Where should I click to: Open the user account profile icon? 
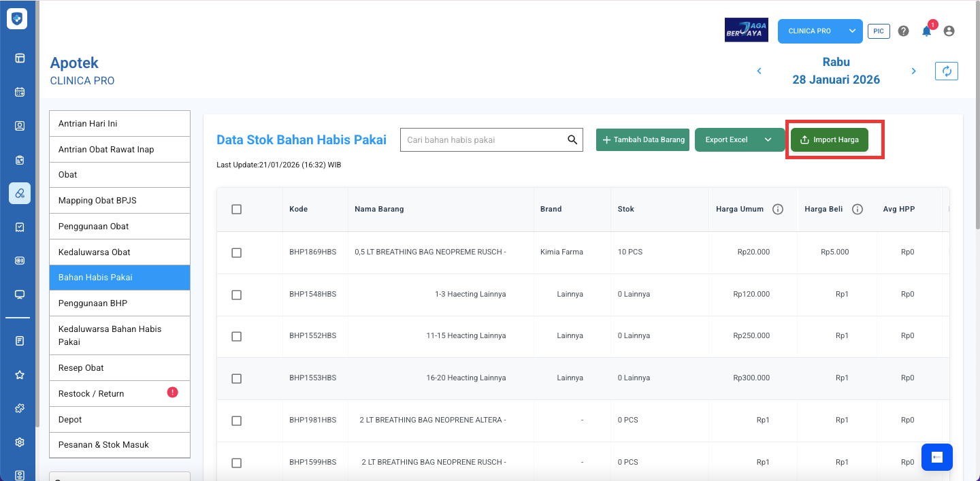[949, 31]
